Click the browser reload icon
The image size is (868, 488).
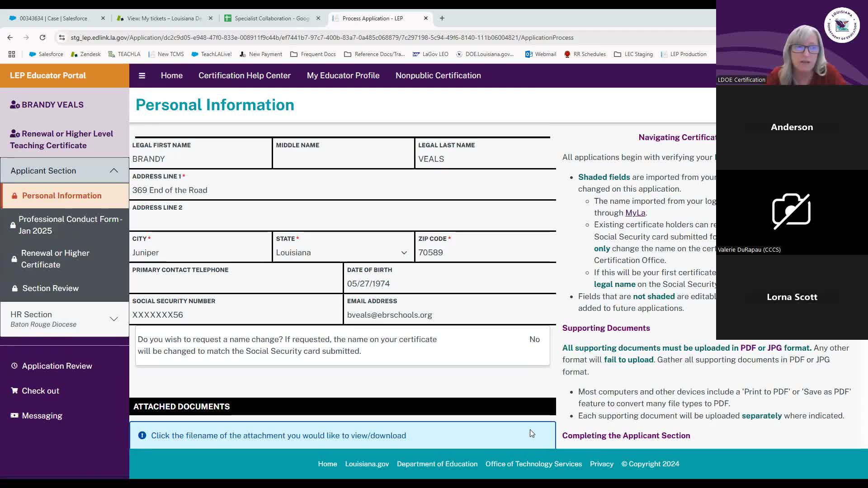pyautogui.click(x=43, y=38)
